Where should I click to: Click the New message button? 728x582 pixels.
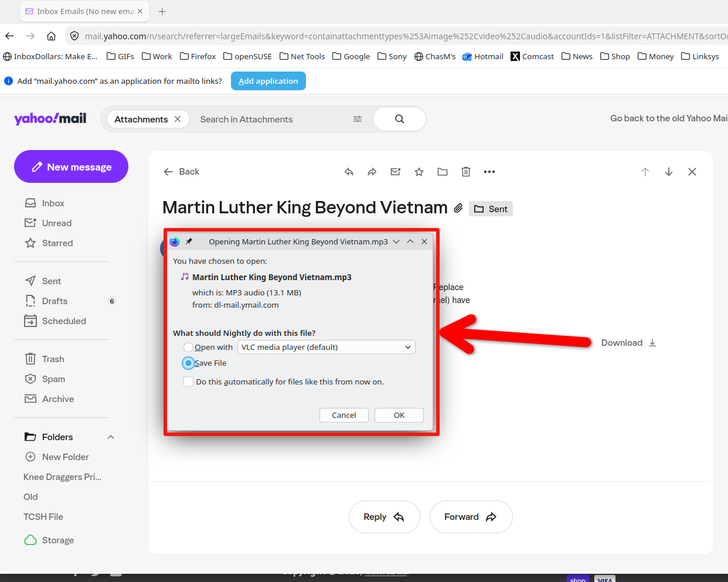pos(71,167)
